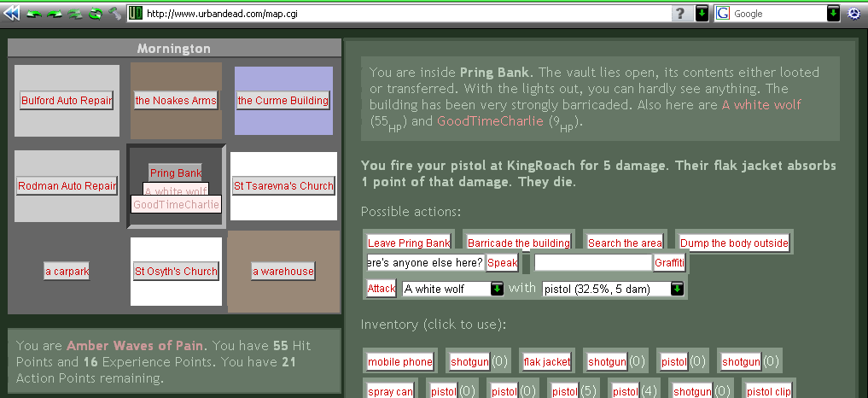Open the weapon dropdown showing pistol 32.5%

613,289
